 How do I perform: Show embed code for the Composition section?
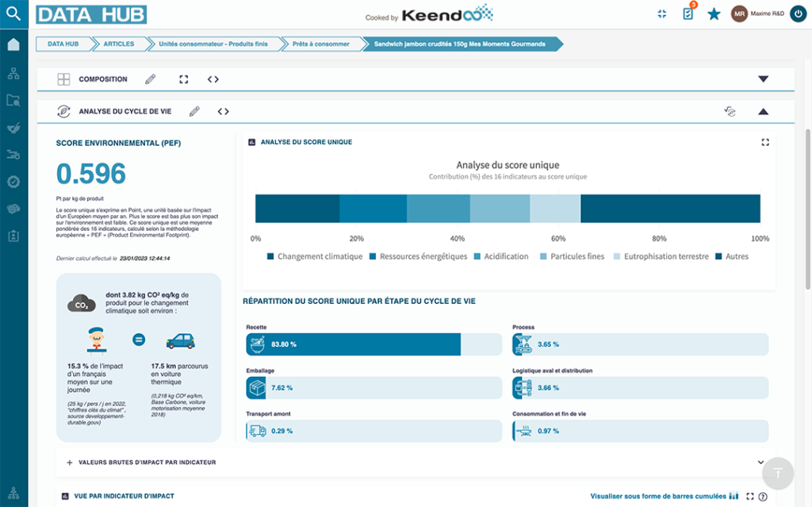click(x=213, y=79)
